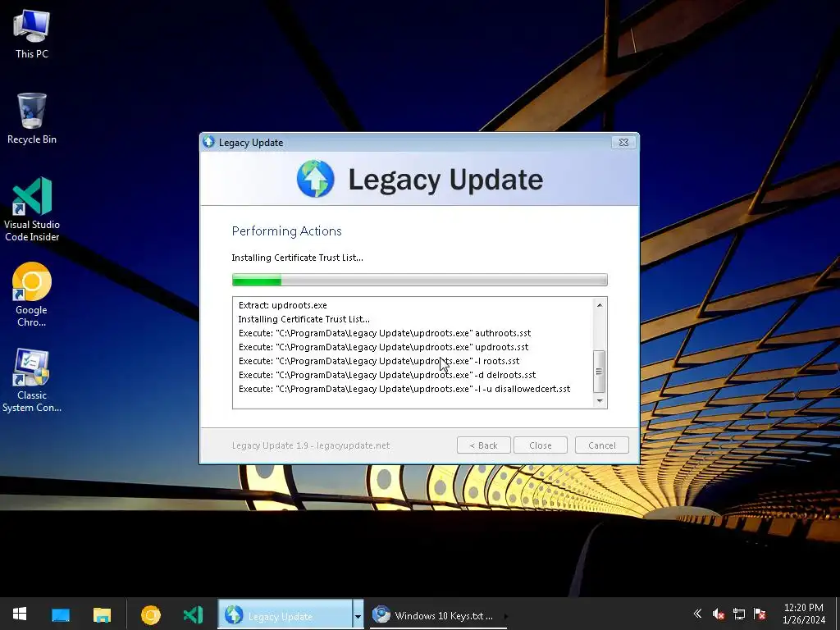This screenshot has height=630, width=840.
Task: Select log line ending with disallowedcert.sst
Action: [x=404, y=389]
